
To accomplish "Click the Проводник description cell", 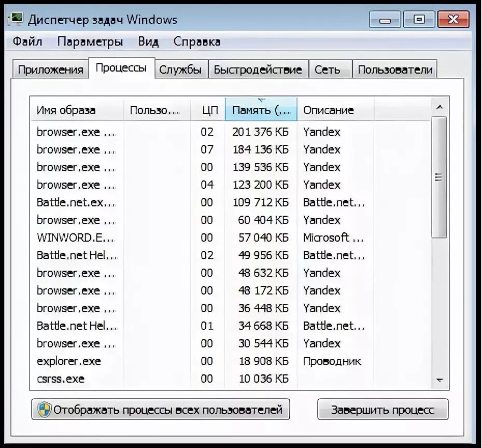I will [x=332, y=361].
